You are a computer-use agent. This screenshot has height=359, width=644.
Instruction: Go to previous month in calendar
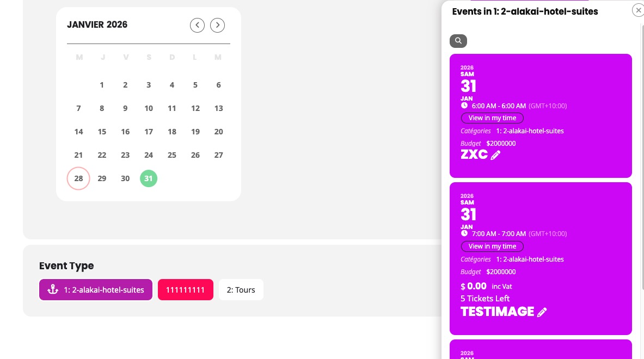(x=197, y=25)
